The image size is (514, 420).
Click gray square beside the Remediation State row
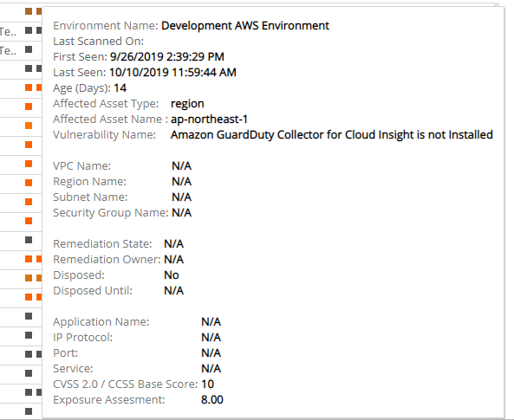pos(29,240)
